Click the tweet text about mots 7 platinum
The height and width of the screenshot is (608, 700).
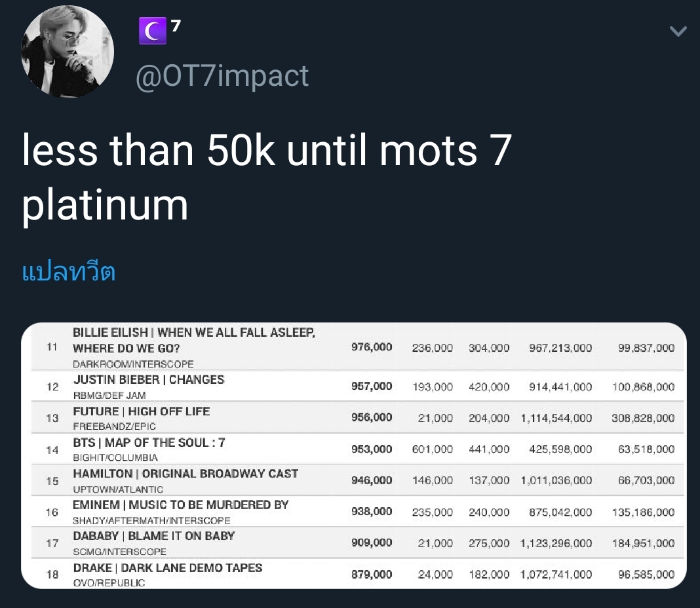pos(267,177)
